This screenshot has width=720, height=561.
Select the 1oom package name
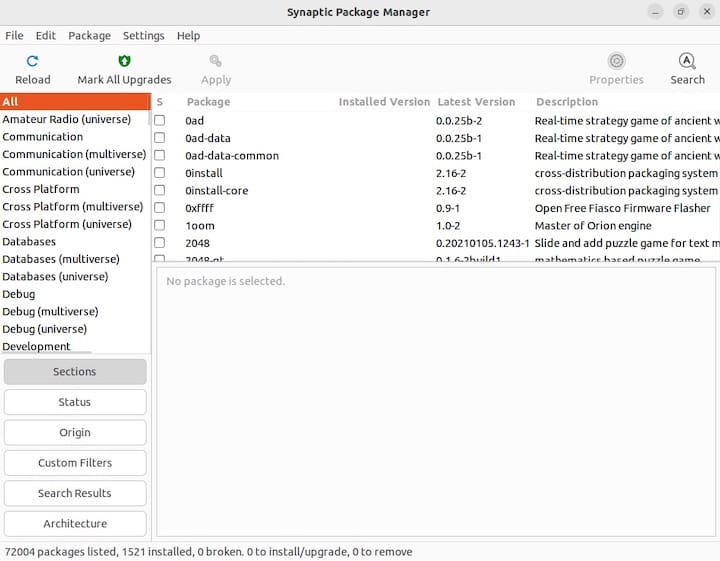200,225
